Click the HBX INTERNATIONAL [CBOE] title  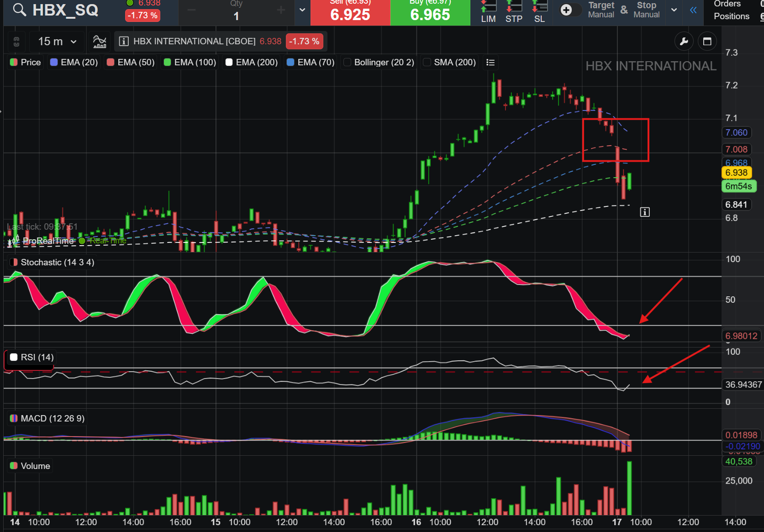(x=194, y=42)
